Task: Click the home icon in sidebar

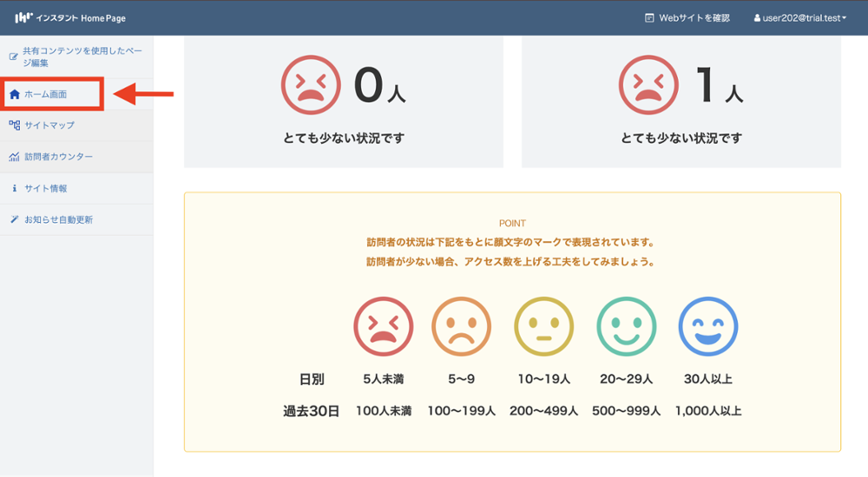Action: click(14, 95)
